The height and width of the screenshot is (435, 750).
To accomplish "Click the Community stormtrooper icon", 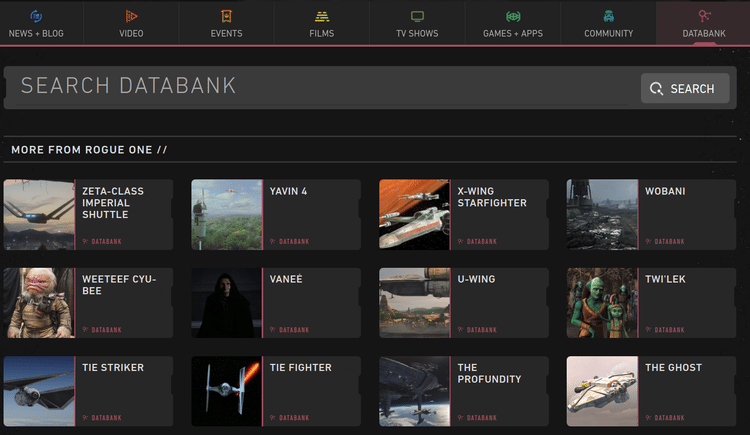I will coord(608,17).
